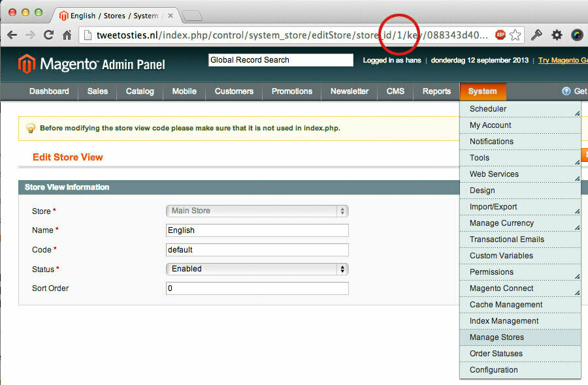Click the Global Record Search field
Screen dimensions: 588x385
[x=280, y=60]
